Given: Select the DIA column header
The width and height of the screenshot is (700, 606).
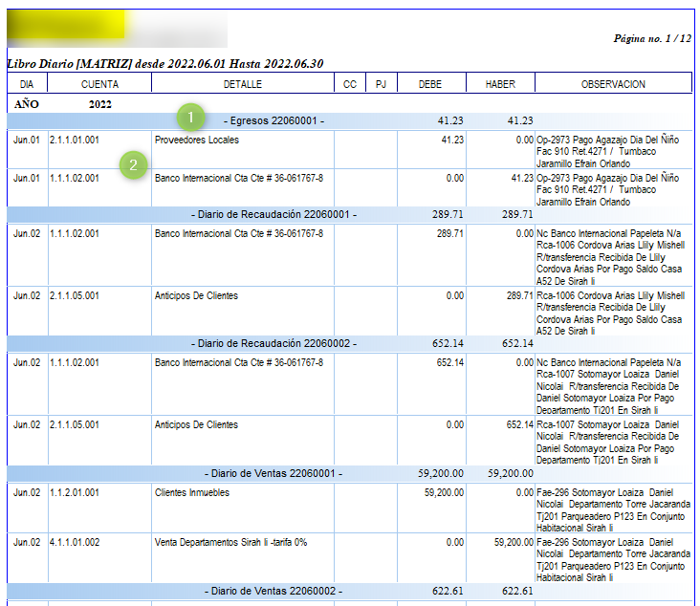Looking at the screenshot, I should click(x=26, y=84).
